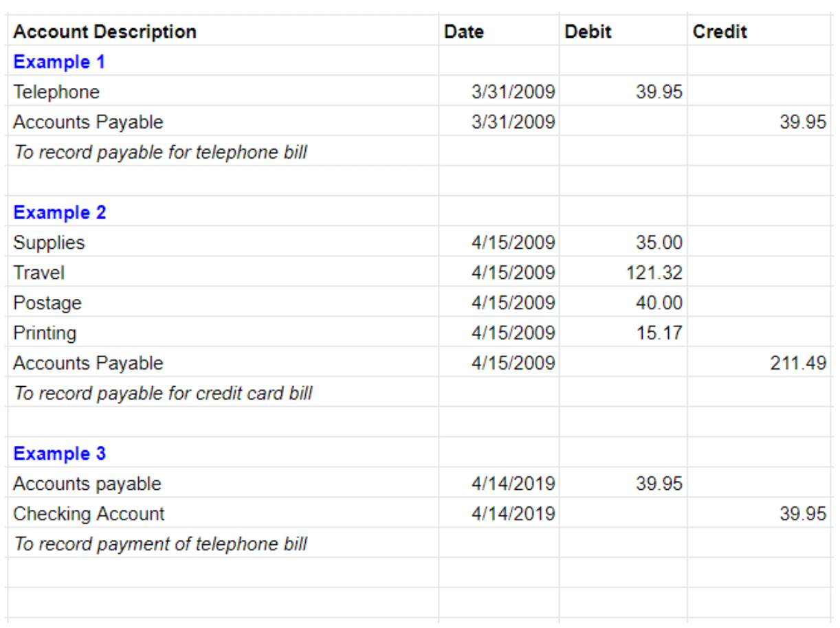This screenshot has width=840, height=628.
Task: Select the Example 2 heading cell
Action: (x=60, y=212)
